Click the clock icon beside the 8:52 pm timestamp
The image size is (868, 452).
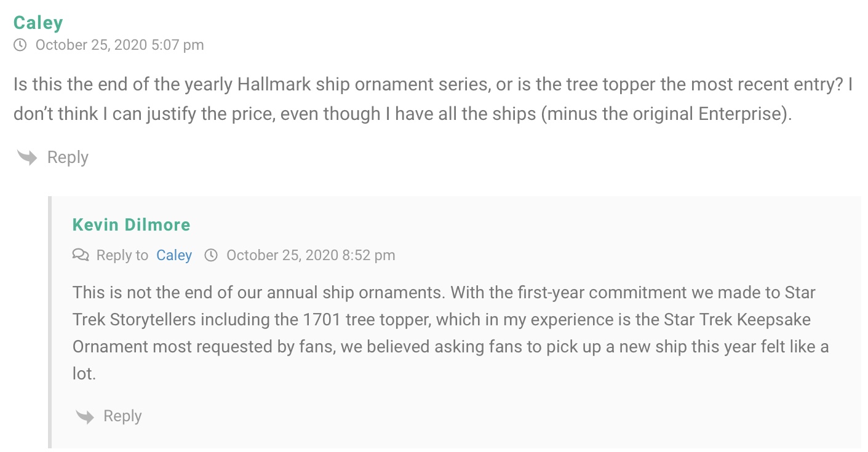pyautogui.click(x=211, y=255)
